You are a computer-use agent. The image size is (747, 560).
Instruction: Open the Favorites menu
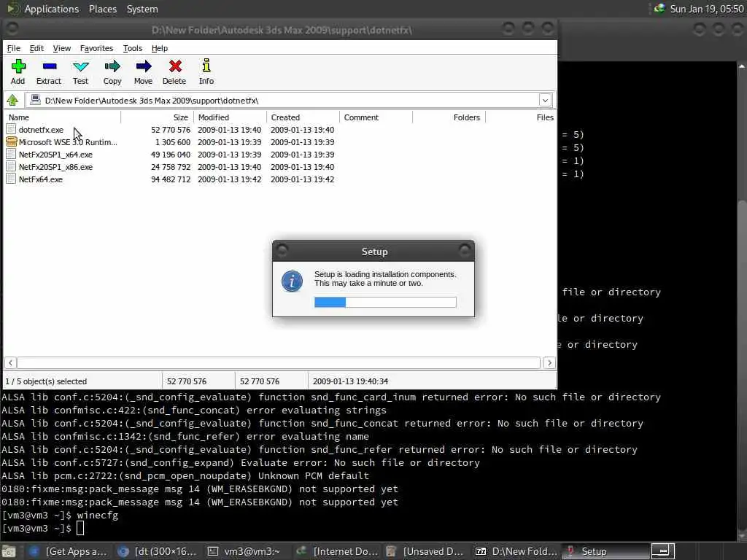tap(97, 48)
